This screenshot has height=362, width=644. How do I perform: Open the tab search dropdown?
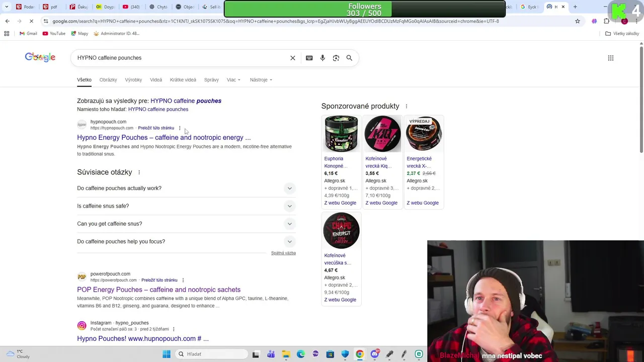tap(7, 7)
